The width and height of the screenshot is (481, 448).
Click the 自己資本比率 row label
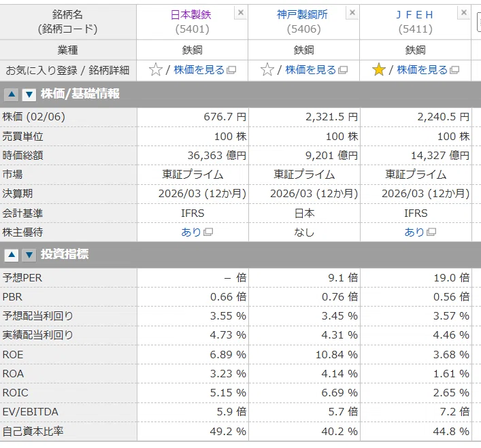pyautogui.click(x=33, y=432)
